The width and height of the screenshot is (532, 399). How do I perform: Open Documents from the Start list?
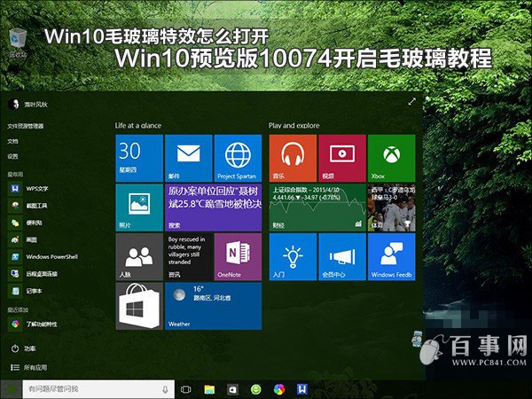pyautogui.click(x=13, y=142)
